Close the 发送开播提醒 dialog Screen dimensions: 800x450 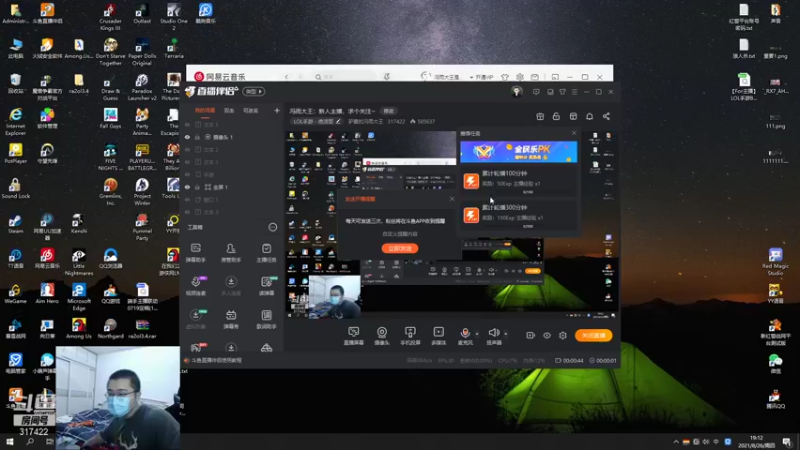(452, 199)
